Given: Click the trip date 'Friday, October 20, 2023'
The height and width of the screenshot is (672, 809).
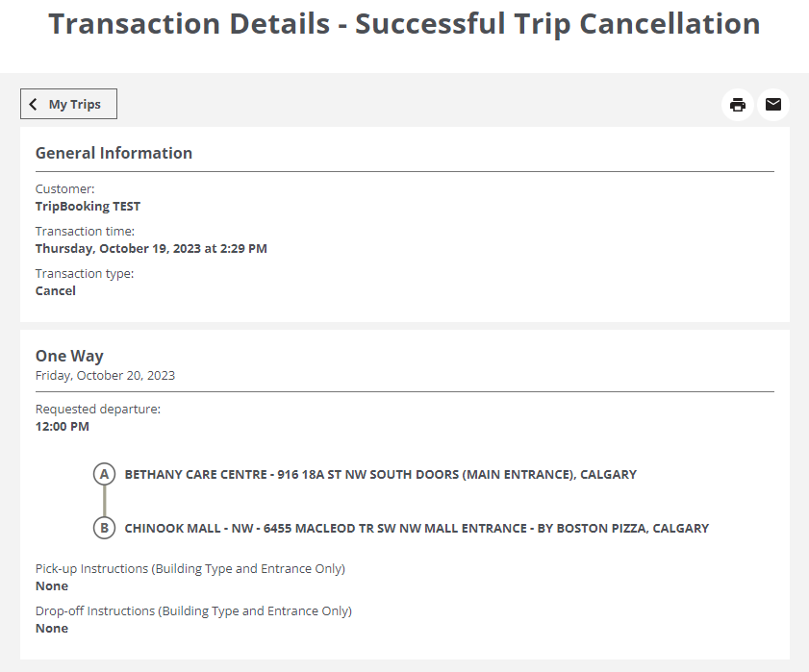Looking at the screenshot, I should point(106,375).
